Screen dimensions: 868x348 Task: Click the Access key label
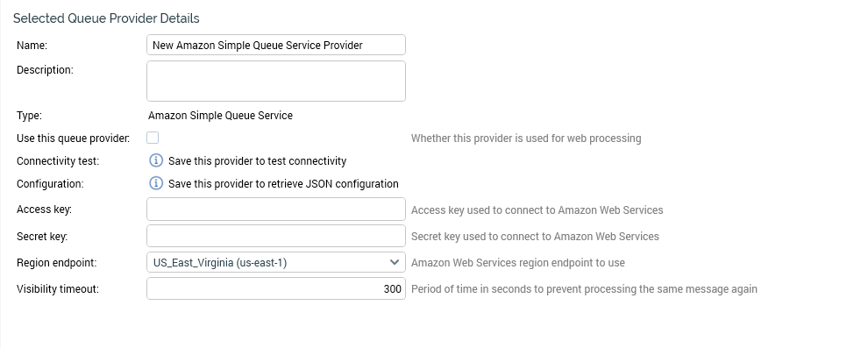pos(45,210)
